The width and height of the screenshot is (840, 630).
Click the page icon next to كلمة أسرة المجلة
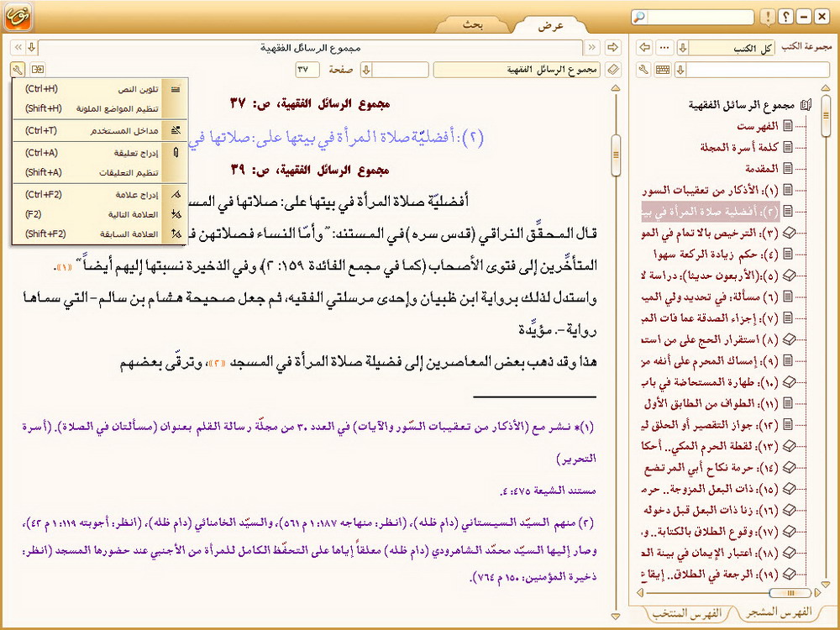tap(788, 147)
